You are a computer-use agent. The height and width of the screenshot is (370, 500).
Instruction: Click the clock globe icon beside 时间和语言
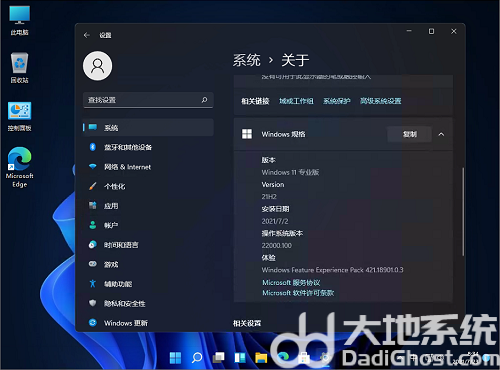click(x=93, y=244)
